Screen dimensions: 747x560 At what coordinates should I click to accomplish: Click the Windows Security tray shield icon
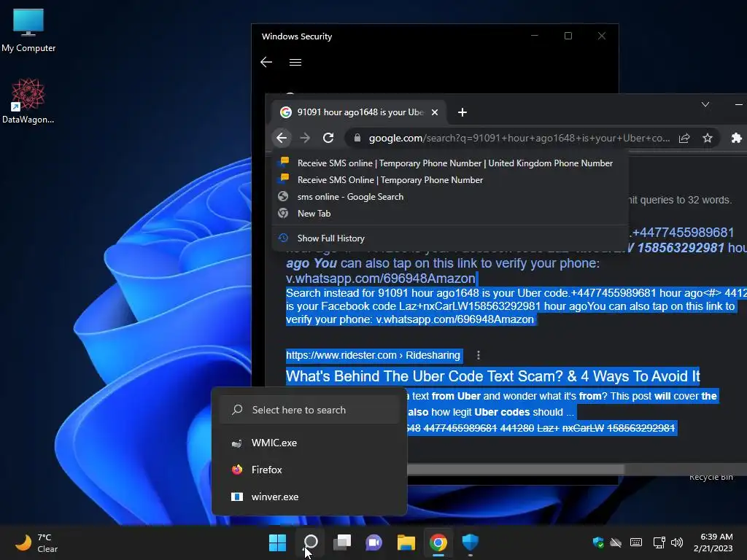click(x=598, y=542)
